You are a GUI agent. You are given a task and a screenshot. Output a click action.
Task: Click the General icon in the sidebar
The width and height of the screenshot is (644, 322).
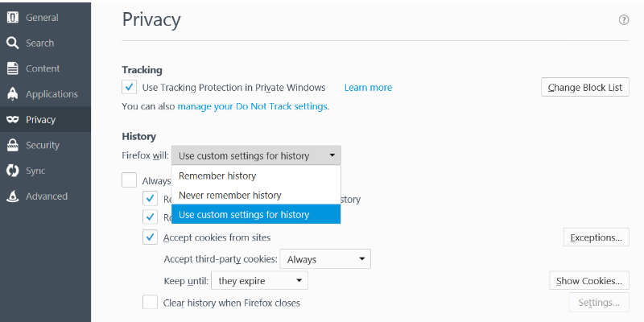point(13,18)
